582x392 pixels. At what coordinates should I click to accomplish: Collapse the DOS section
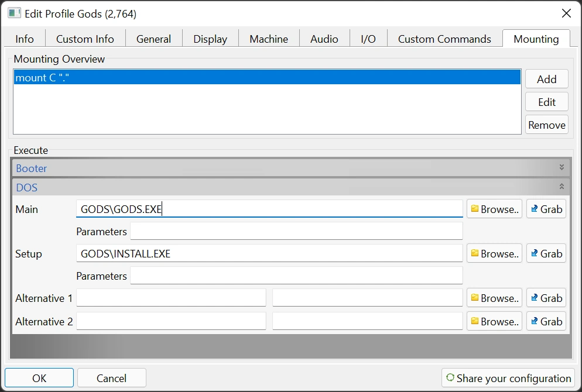[x=561, y=187]
